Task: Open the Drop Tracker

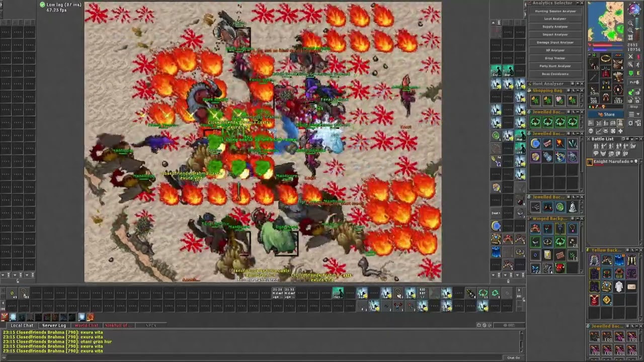Action: (x=555, y=58)
